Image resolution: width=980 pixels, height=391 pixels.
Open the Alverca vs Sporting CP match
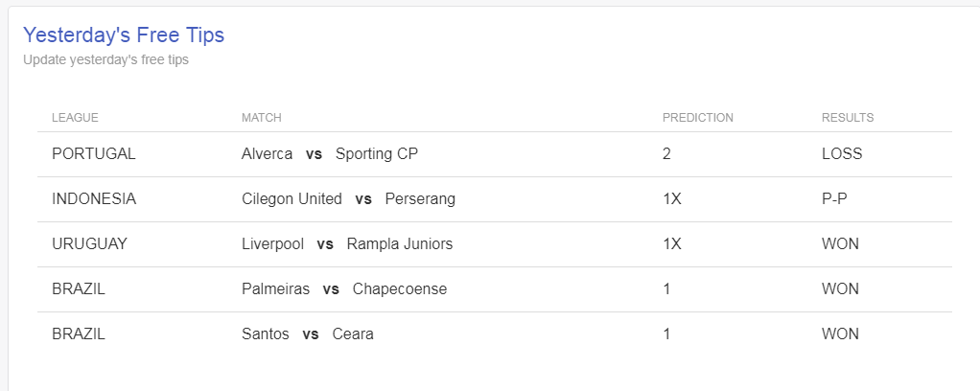[330, 154]
